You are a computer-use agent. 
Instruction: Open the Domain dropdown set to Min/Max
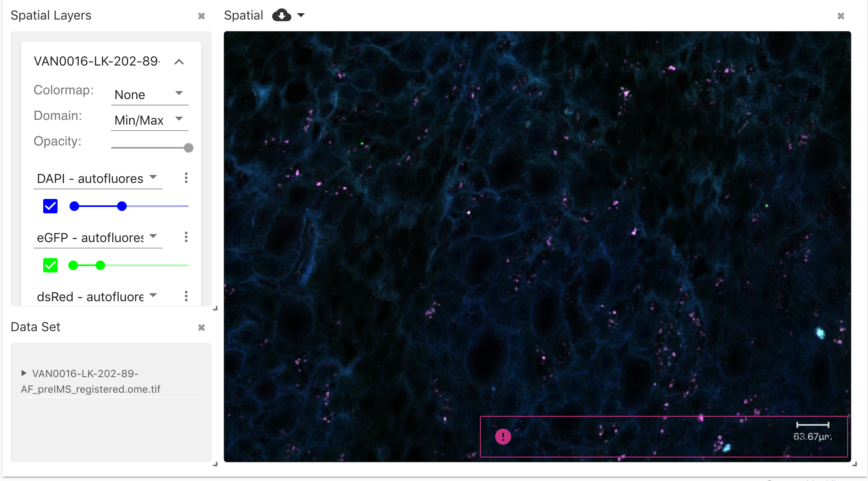tap(149, 120)
